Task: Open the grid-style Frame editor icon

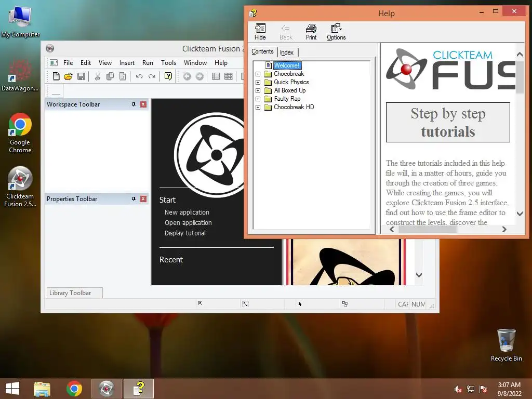Action: (x=229, y=76)
